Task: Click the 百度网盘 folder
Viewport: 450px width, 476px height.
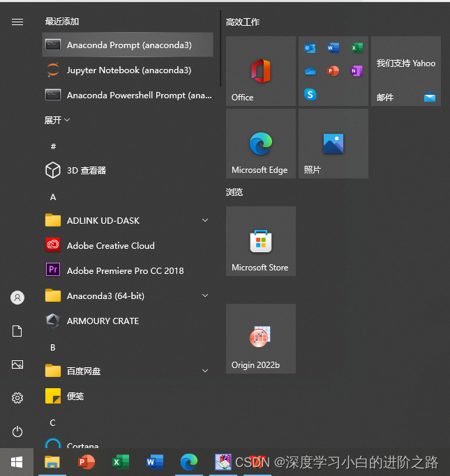Action: [x=128, y=371]
